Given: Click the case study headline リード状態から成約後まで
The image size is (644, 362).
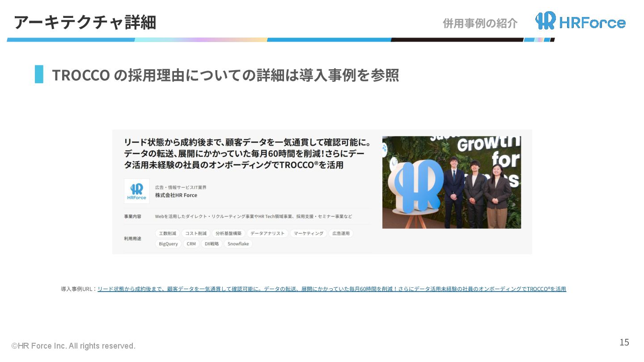Looking at the screenshot, I should pyautogui.click(x=247, y=154).
